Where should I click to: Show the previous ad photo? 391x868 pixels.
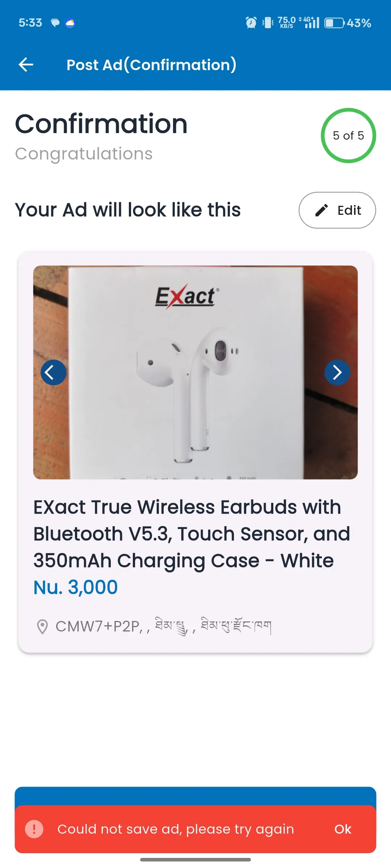54,372
